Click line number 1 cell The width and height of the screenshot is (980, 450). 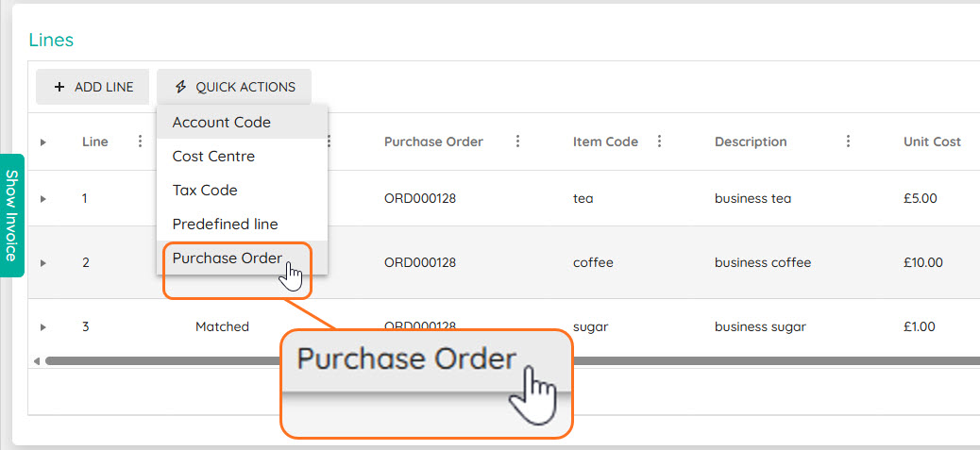pos(85,198)
